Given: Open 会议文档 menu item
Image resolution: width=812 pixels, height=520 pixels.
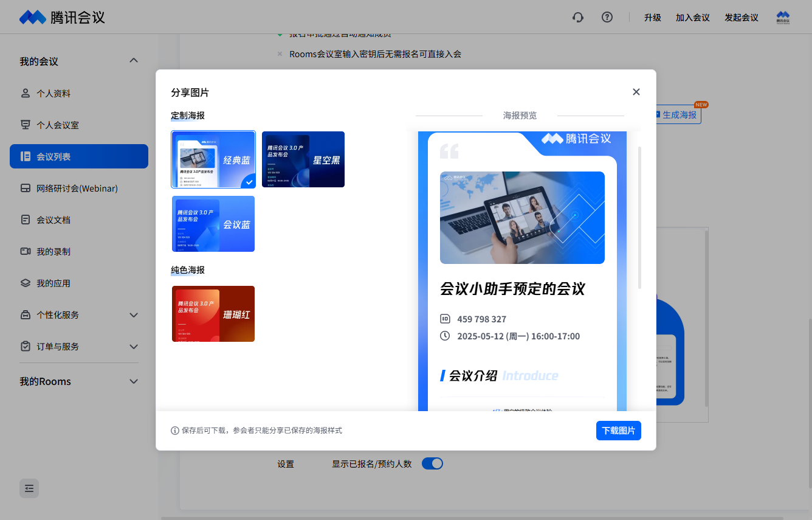Looking at the screenshot, I should 79,220.
